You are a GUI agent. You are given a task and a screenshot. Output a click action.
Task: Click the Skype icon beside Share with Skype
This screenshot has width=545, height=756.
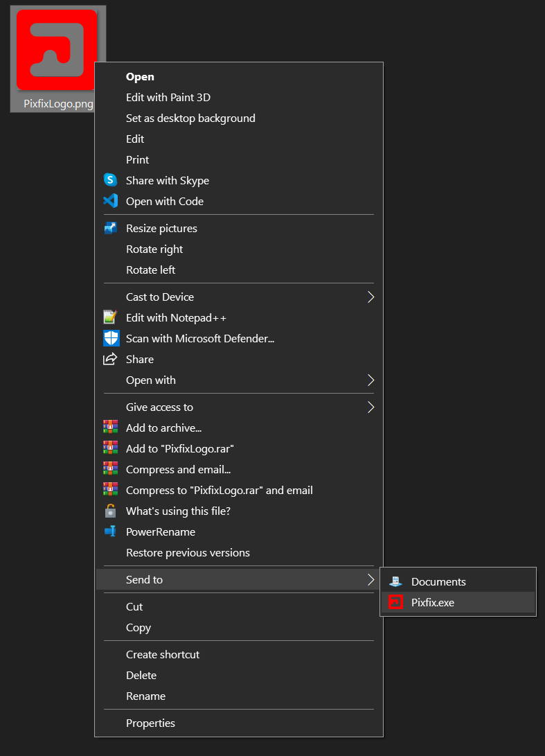110,180
